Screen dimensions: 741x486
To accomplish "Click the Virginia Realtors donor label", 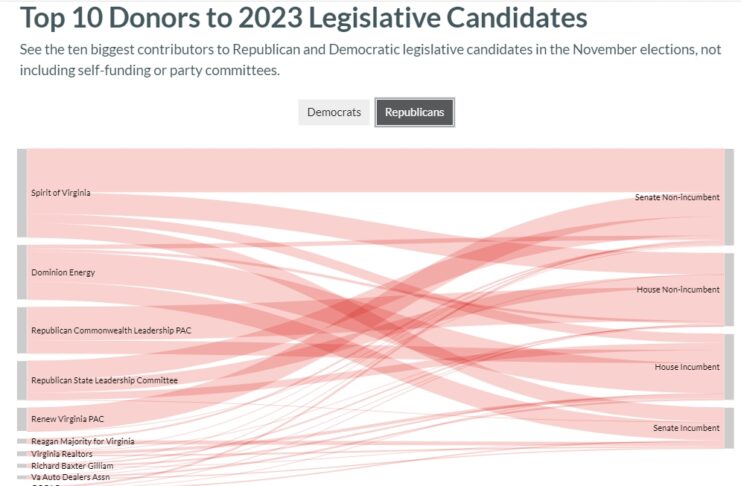I will pos(62,454).
